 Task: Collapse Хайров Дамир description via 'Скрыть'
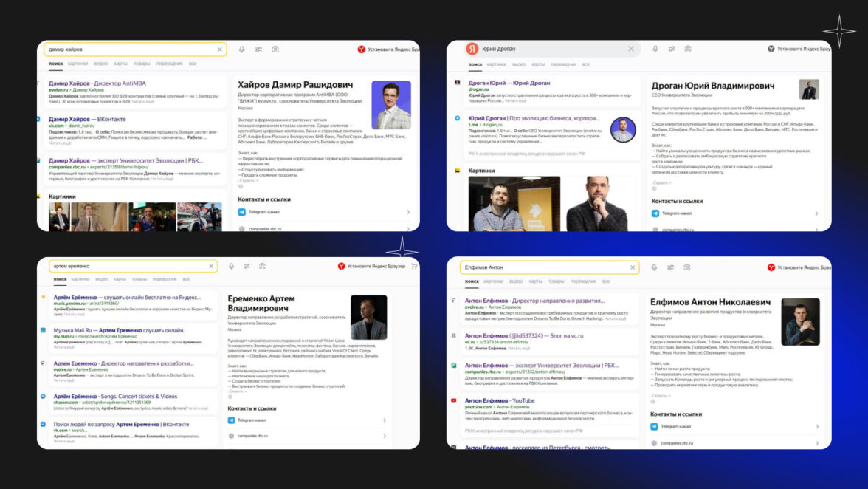point(248,180)
